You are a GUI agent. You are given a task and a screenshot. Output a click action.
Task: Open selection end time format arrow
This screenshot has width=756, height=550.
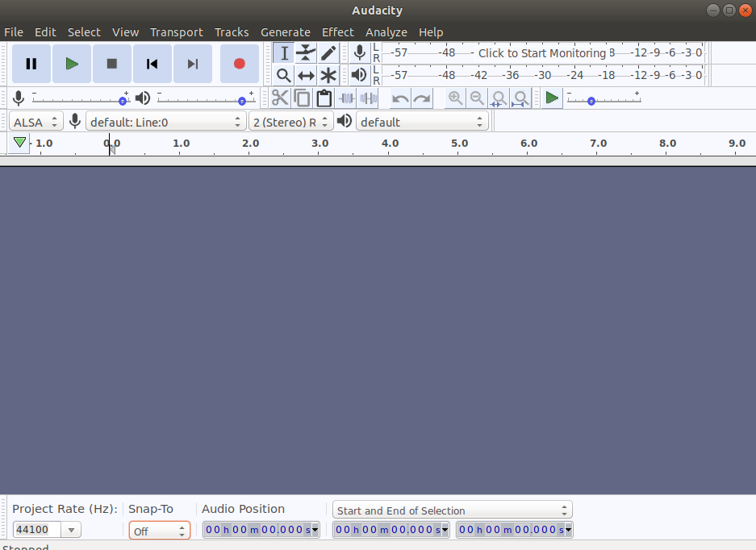point(569,530)
